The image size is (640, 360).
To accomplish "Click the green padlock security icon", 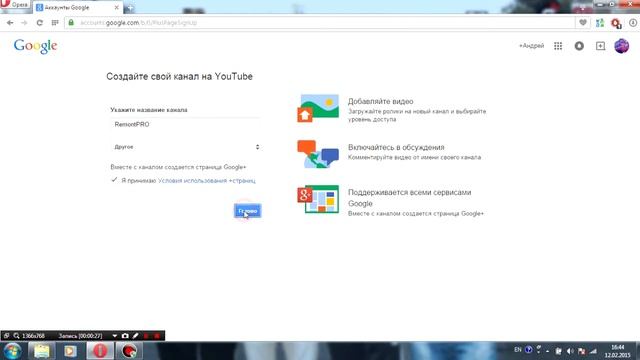I will [x=71, y=22].
